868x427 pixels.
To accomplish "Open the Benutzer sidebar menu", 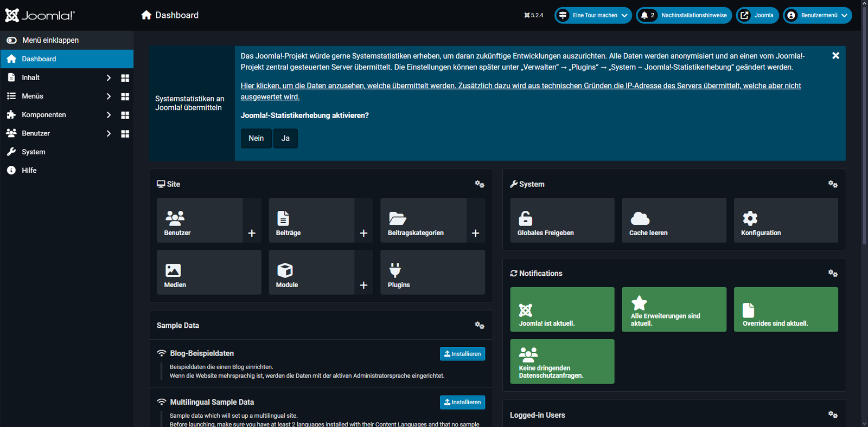I will click(35, 133).
